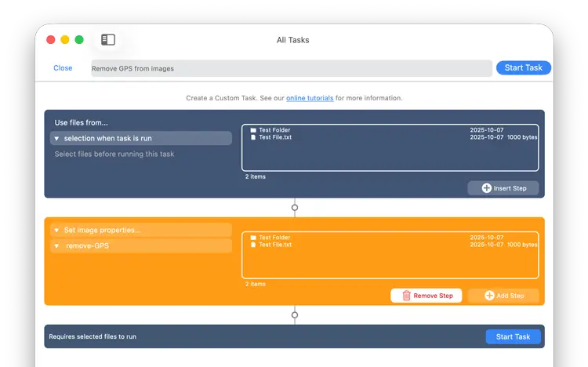
Task: Select Test File.txt icon in the orange step list
Action: (x=252, y=245)
